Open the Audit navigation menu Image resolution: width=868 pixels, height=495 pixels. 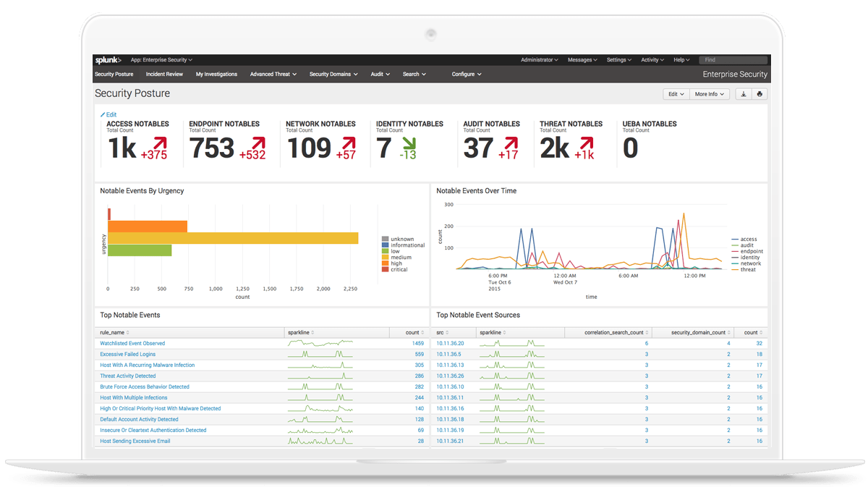[380, 74]
